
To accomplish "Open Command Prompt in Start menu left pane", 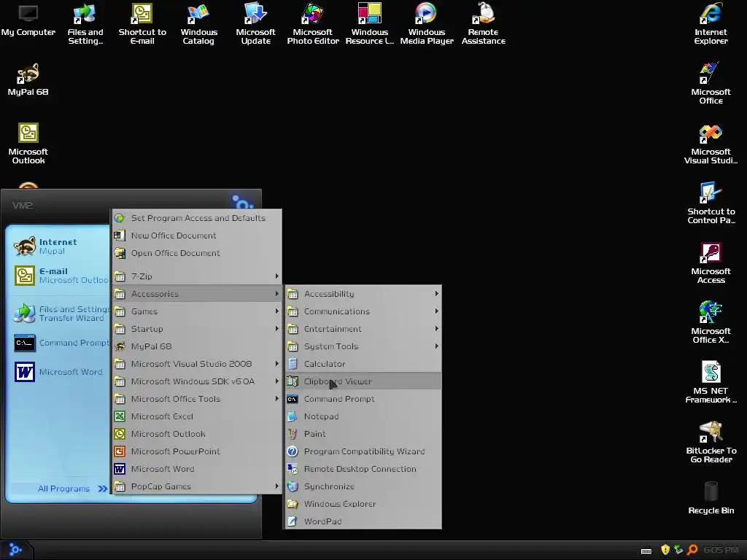I will (x=61, y=343).
